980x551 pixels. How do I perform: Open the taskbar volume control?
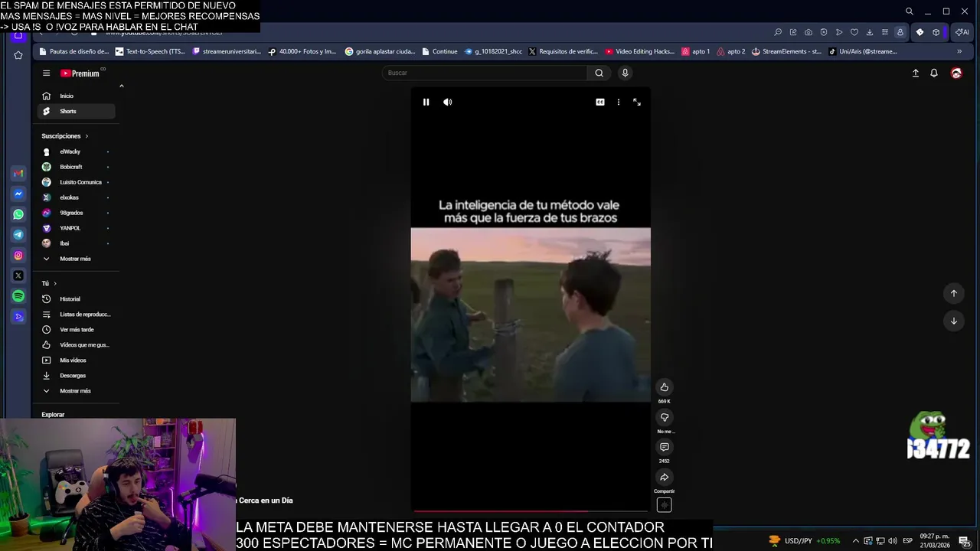[x=893, y=541]
